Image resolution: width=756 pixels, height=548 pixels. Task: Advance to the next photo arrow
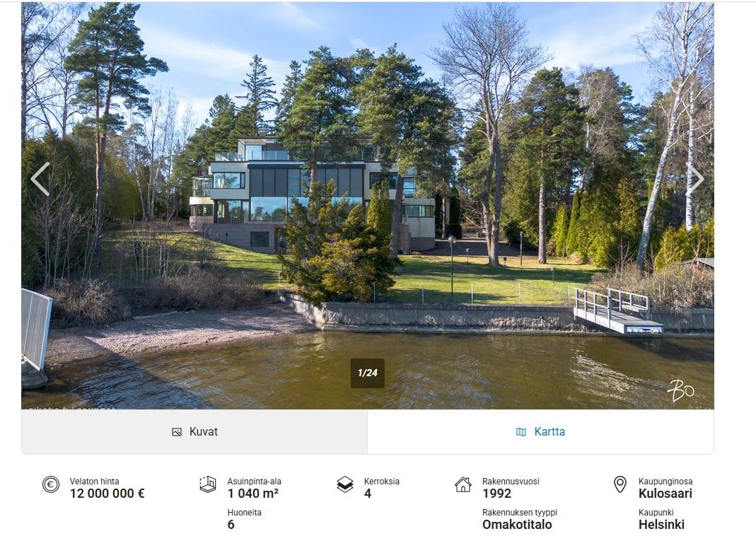point(694,179)
